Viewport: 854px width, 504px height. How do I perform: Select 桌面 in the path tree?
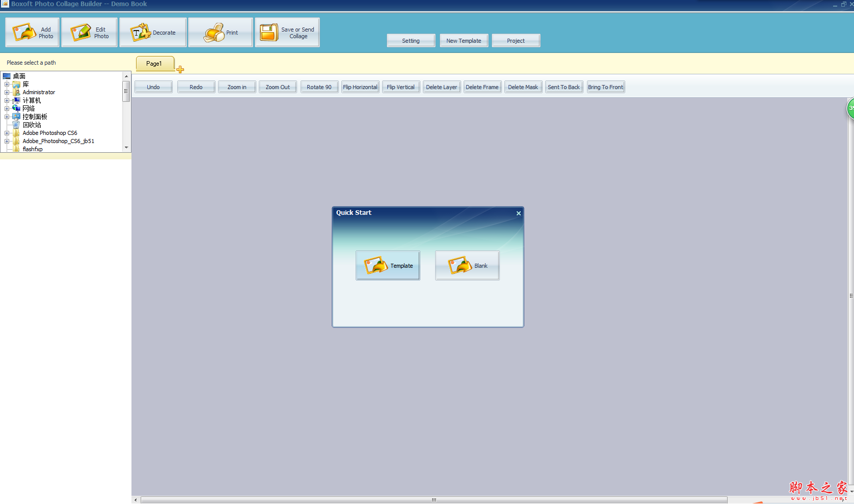pyautogui.click(x=19, y=76)
